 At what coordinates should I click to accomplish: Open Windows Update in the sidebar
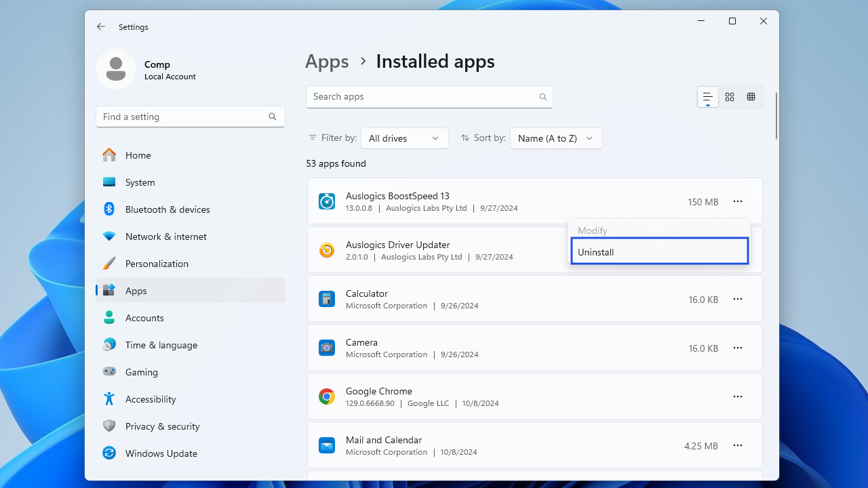click(191, 453)
